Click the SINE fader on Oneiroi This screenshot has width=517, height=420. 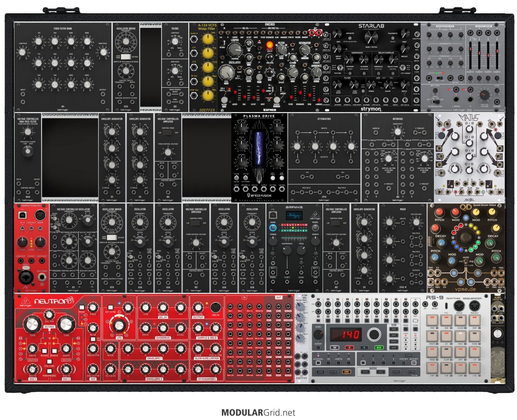click(245, 97)
